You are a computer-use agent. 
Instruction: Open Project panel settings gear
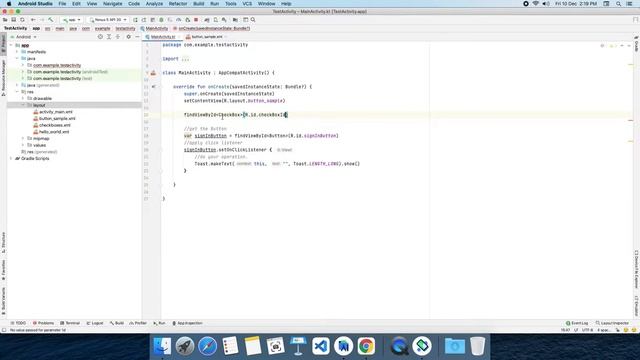tap(129, 37)
